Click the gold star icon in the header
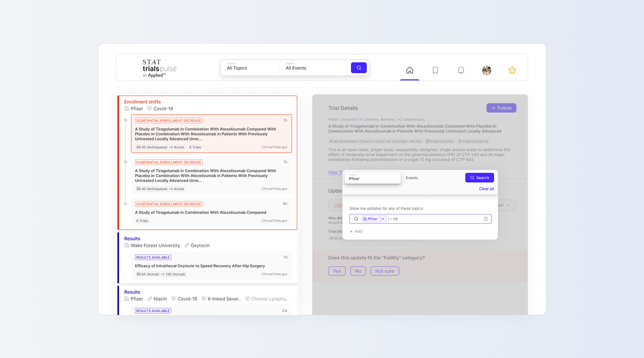Image resolution: width=644 pixels, height=358 pixels. [x=512, y=70]
